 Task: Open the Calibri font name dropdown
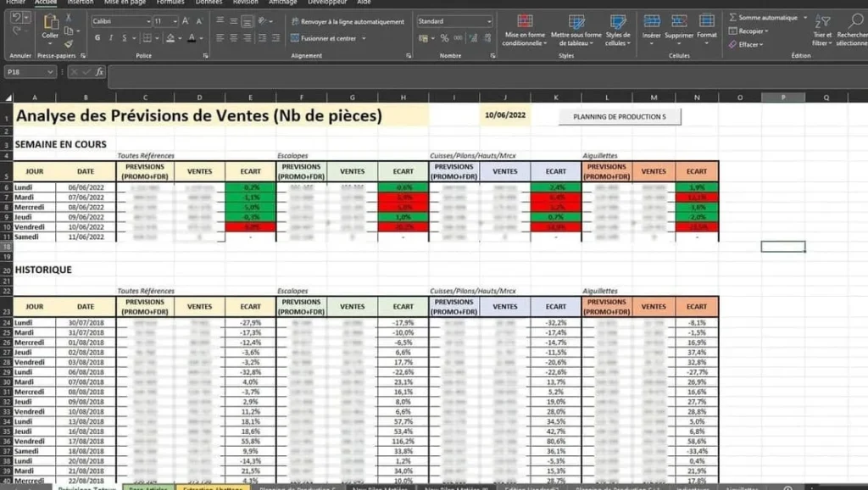coord(148,21)
